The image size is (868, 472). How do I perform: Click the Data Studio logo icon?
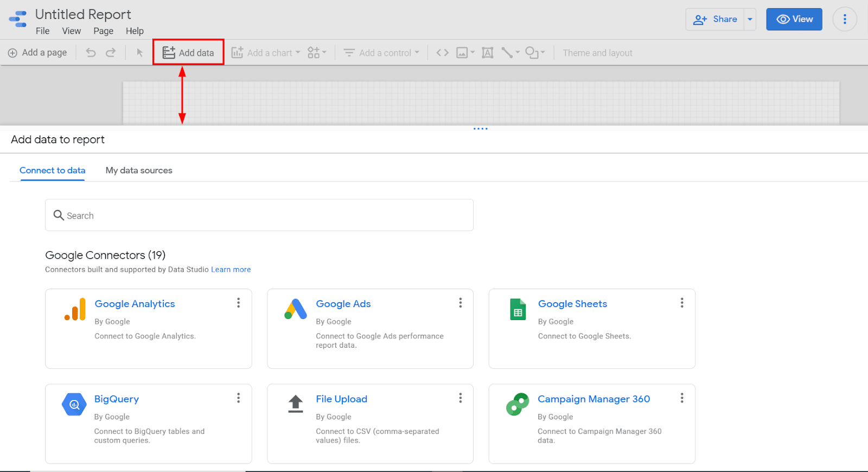[18, 19]
